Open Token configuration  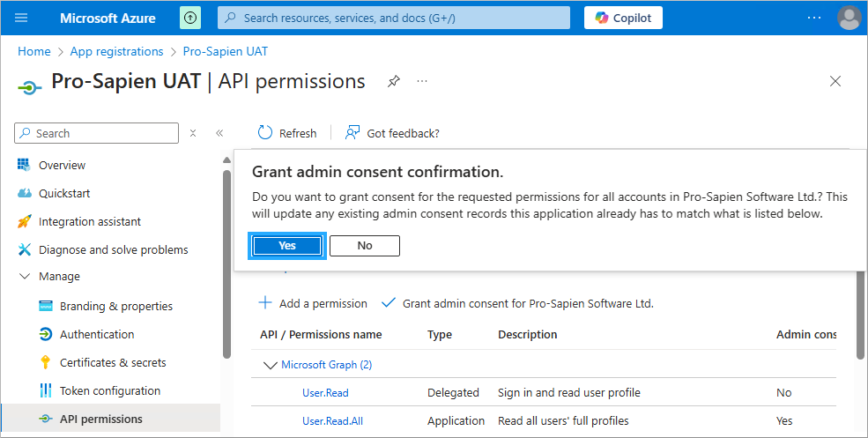pos(110,391)
